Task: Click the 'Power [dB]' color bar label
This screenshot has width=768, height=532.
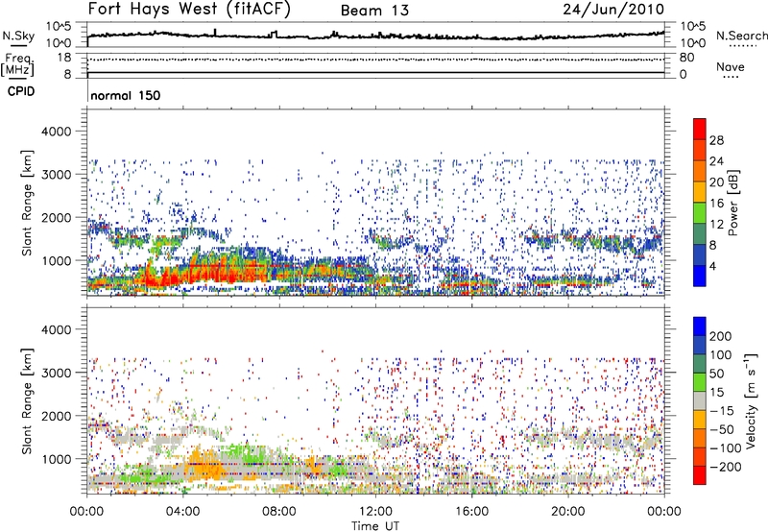Action: point(733,203)
